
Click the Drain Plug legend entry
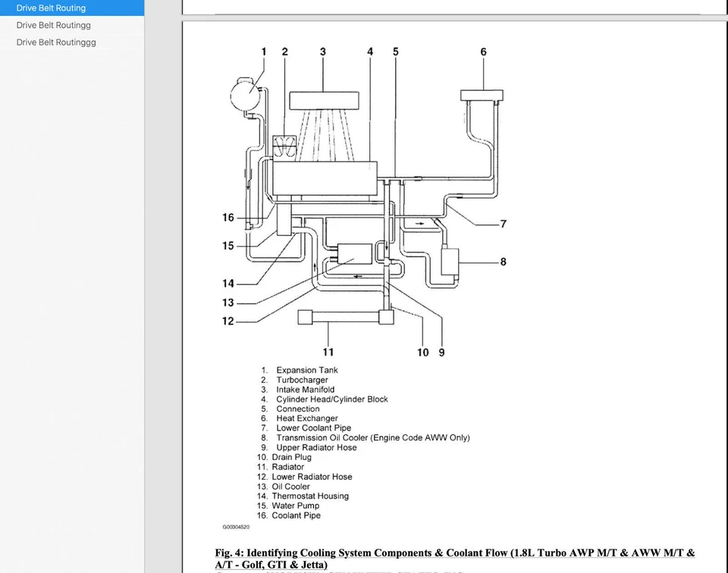coord(293,457)
